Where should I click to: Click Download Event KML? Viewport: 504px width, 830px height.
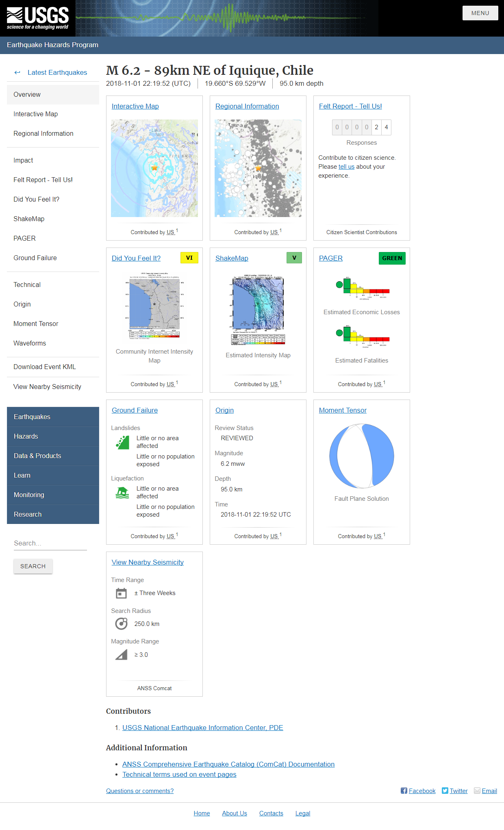pos(53,367)
